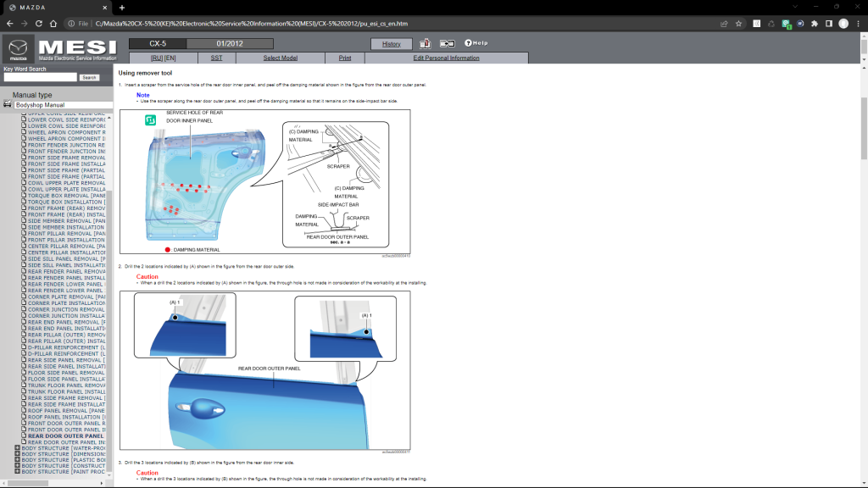Click the Print menu item
This screenshot has width=868, height=488.
345,58
